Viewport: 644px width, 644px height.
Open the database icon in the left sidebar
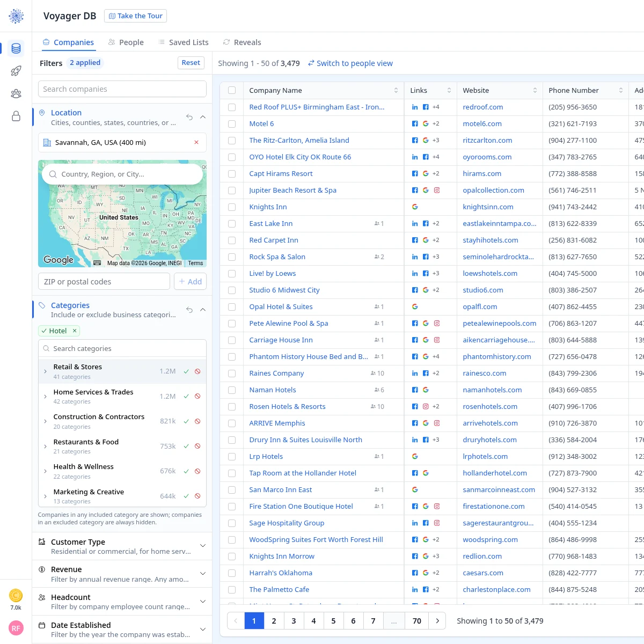16,48
